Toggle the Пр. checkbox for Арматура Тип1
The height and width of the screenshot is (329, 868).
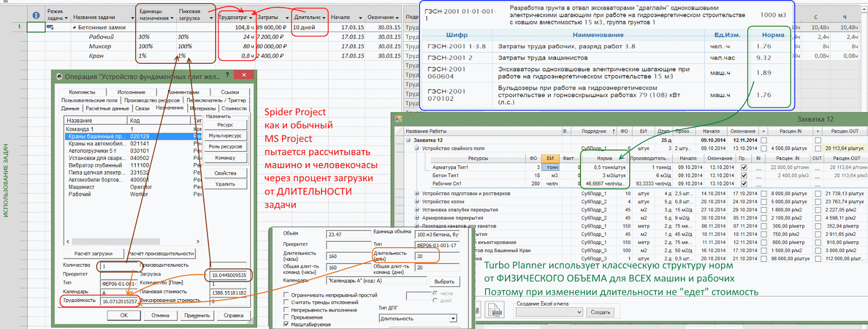tap(744, 167)
